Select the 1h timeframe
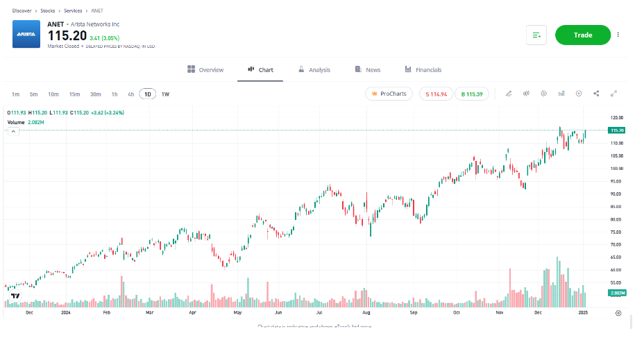Screen dimensions: 644x342 [115, 94]
